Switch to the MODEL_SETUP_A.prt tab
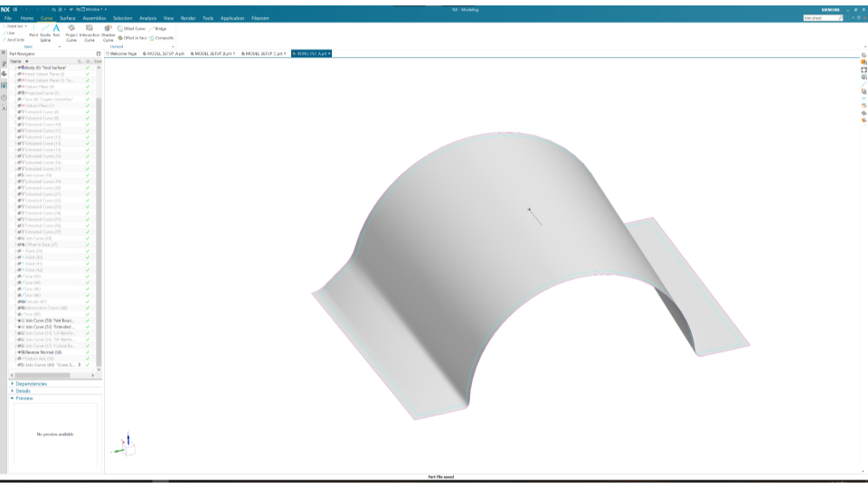868x488 pixels. [x=165, y=53]
